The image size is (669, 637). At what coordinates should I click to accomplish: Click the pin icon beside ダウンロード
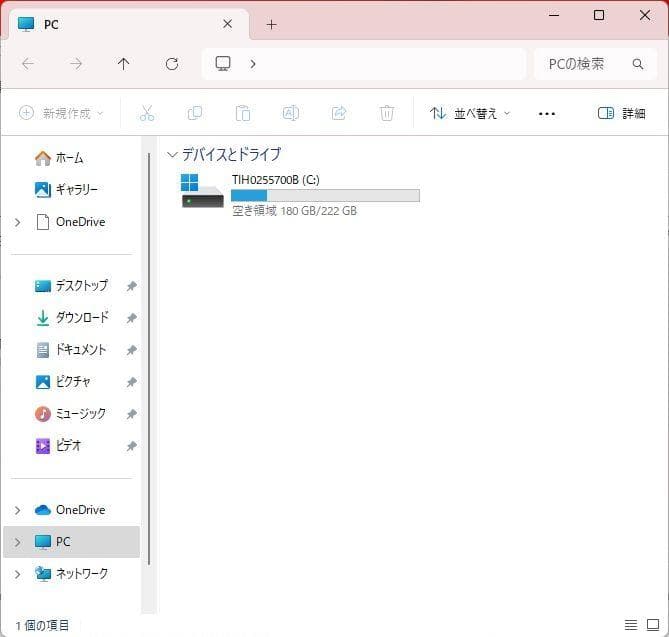[131, 318]
